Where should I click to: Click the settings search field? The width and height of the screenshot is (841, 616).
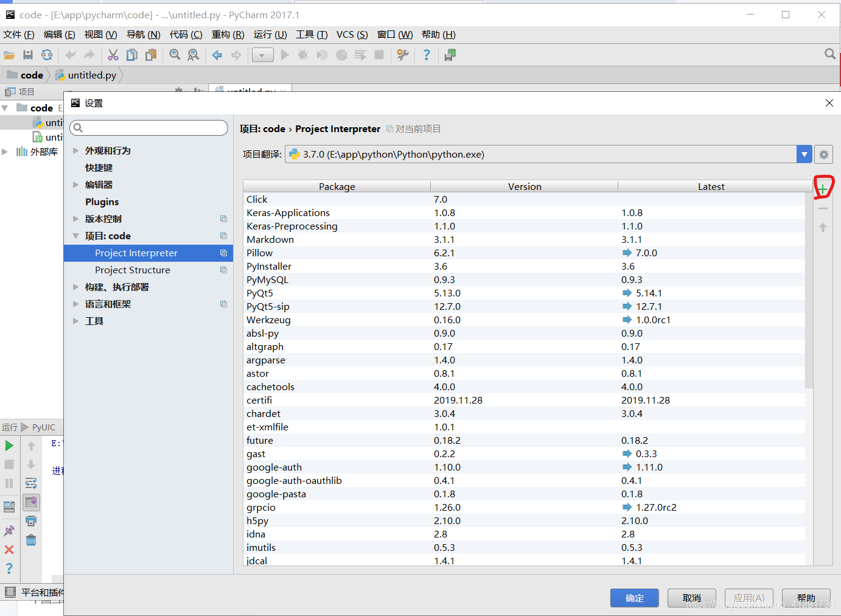pos(148,128)
